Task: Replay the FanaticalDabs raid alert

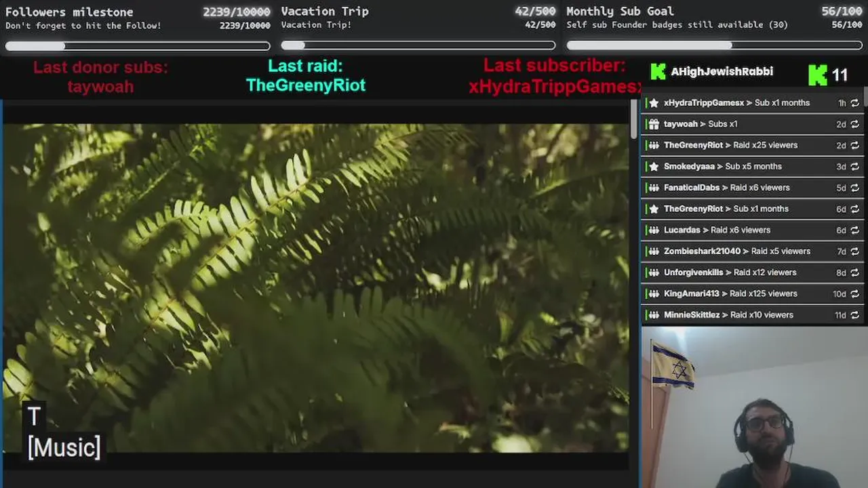Action: click(854, 188)
